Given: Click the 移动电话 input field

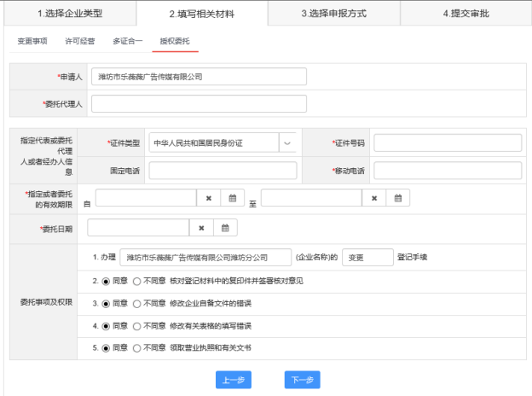Looking at the screenshot, I should click(x=447, y=171).
